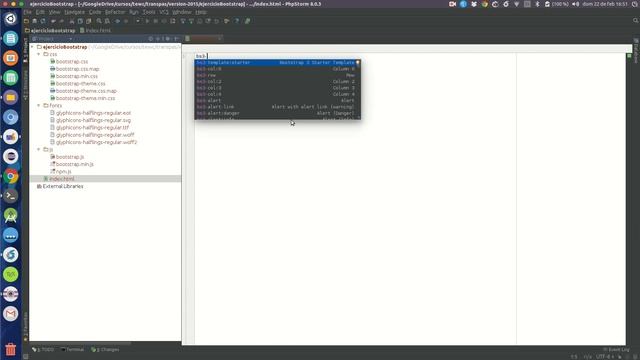Image resolution: width=640 pixels, height=360 pixels.
Task: Open Terminal from Ubuntu dock
Action: pyautogui.click(x=11, y=196)
